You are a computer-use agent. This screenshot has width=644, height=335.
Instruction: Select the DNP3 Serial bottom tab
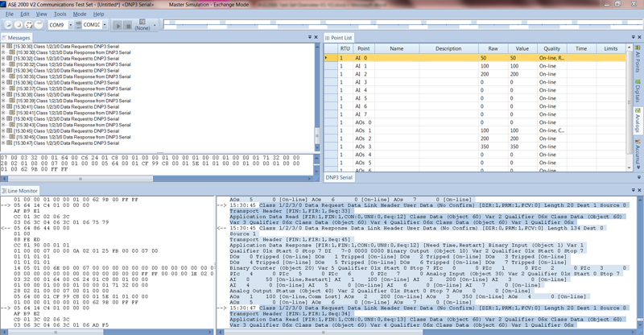pyautogui.click(x=339, y=177)
